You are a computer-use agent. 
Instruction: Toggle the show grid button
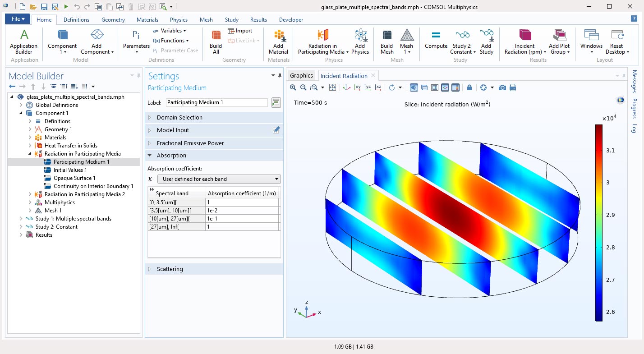(435, 87)
